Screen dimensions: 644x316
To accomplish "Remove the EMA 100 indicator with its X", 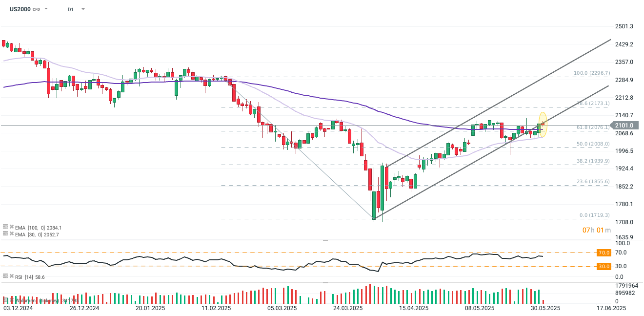I will [12, 227].
